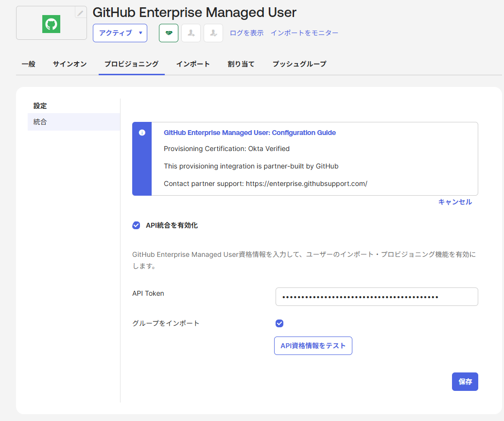Click the pencil icon to edit app logo
This screenshot has height=421, width=504.
79,13
